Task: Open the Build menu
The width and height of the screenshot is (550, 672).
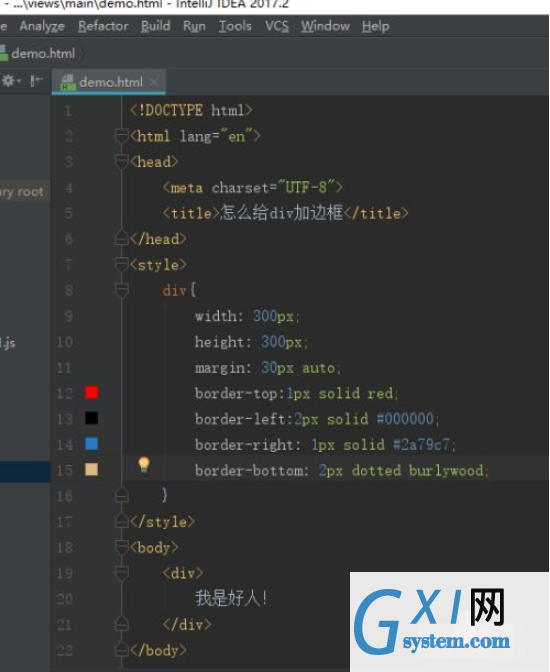Action: (156, 26)
